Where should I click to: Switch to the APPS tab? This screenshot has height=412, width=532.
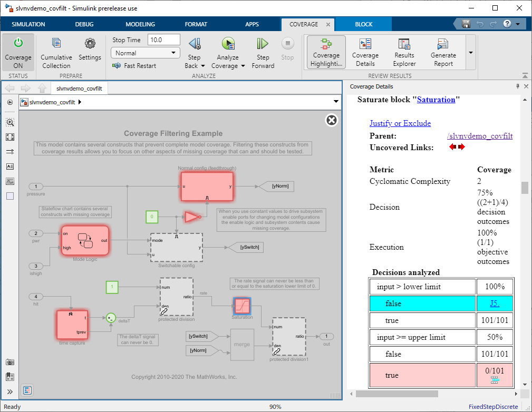coord(252,24)
